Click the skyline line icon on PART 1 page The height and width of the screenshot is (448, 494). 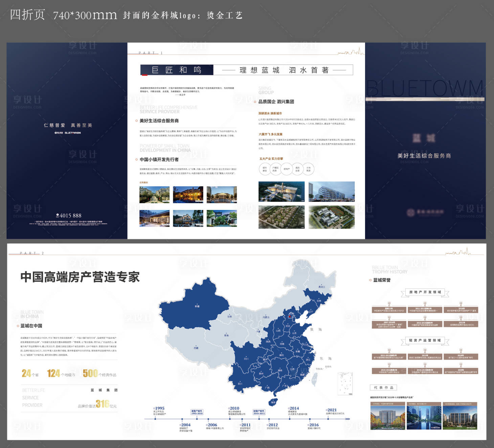point(351,51)
